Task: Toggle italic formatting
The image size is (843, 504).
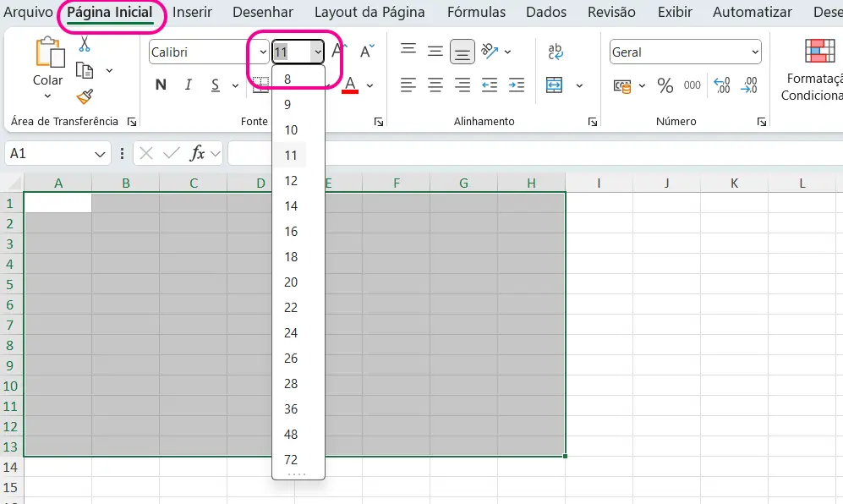Action: point(189,85)
